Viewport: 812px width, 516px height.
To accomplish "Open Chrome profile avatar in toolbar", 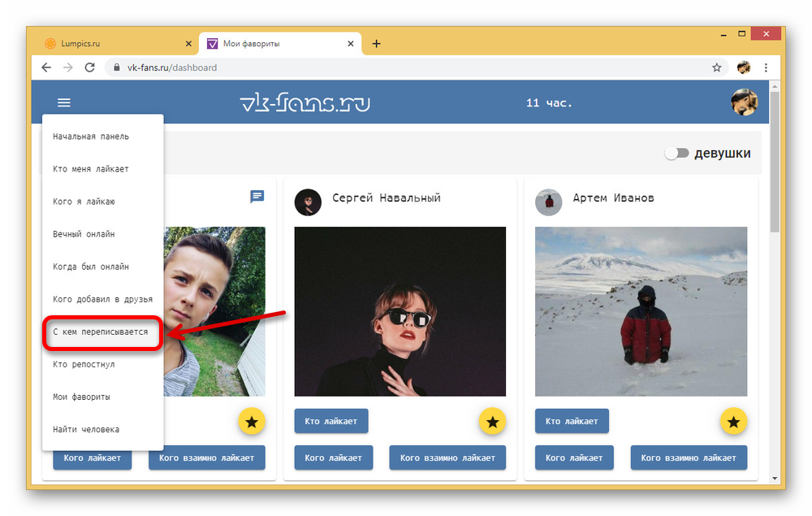I will click(x=744, y=67).
